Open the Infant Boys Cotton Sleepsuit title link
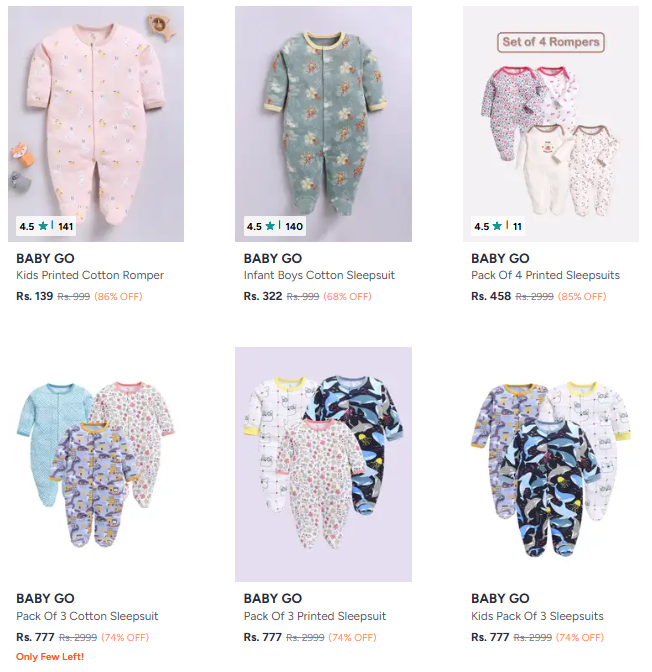This screenshot has height=672, width=652. click(x=319, y=275)
